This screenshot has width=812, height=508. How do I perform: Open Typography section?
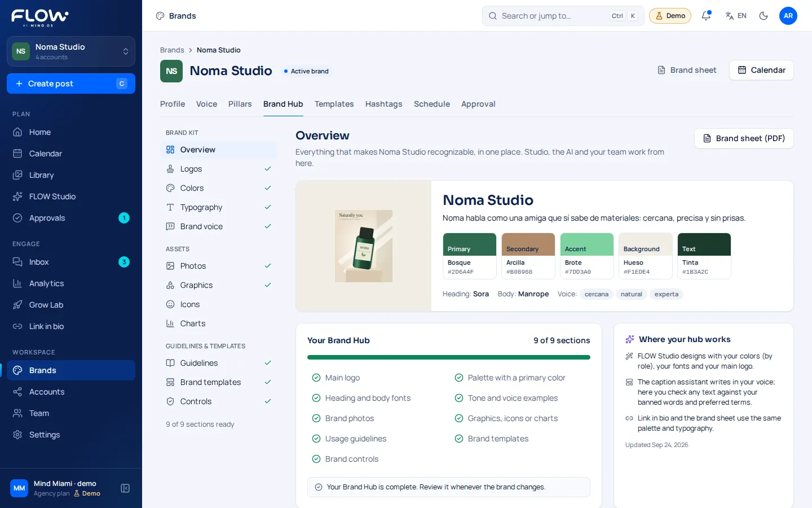(219, 207)
